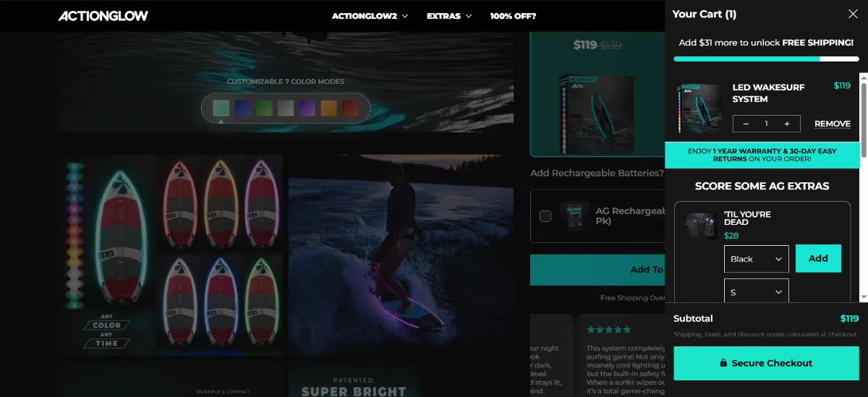Viewport: 868px width, 397px height.
Task: Open the 100% OFF? page
Action: pos(513,16)
